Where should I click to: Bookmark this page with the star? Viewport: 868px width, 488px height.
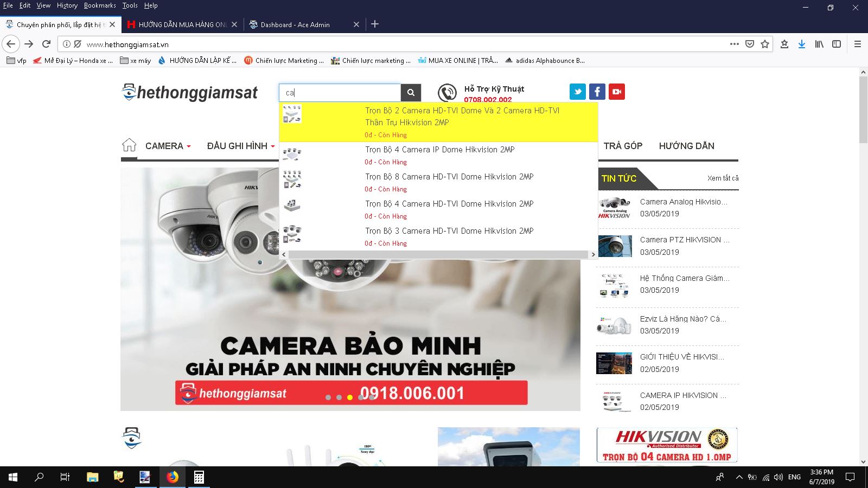[765, 44]
